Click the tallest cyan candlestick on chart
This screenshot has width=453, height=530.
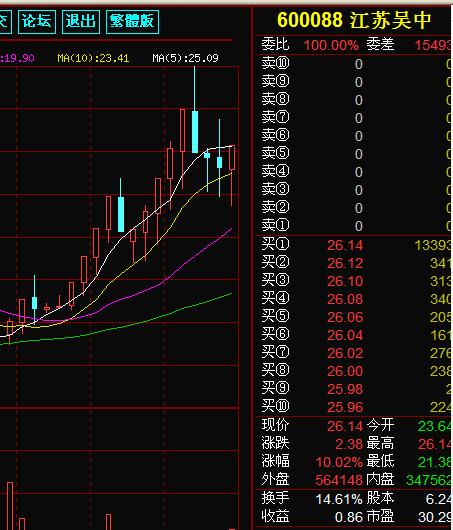point(195,132)
